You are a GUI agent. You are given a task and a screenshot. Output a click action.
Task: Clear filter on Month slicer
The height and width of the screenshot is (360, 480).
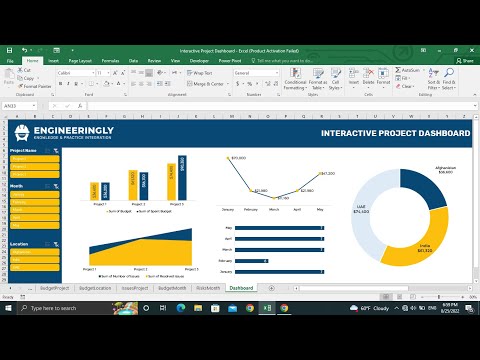click(56, 186)
